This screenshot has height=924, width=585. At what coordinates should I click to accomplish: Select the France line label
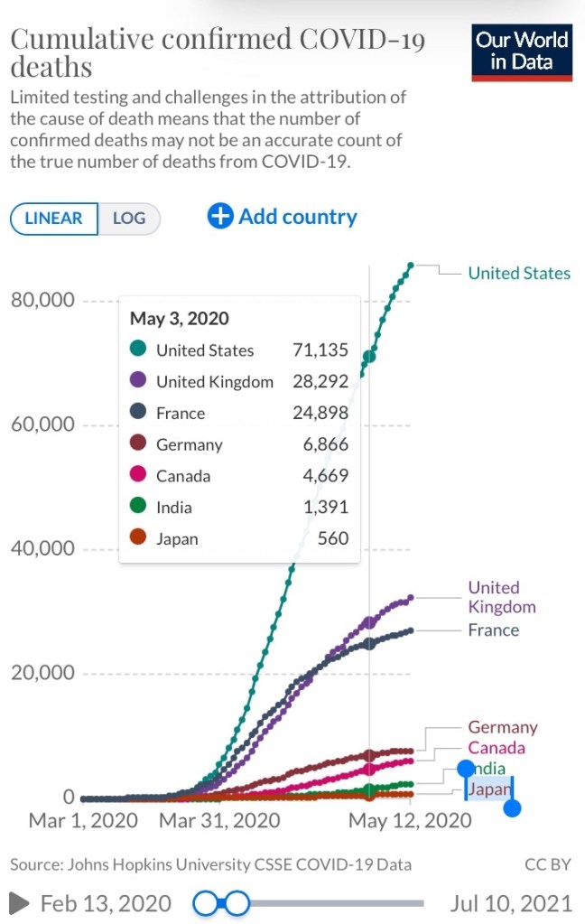coord(493,630)
